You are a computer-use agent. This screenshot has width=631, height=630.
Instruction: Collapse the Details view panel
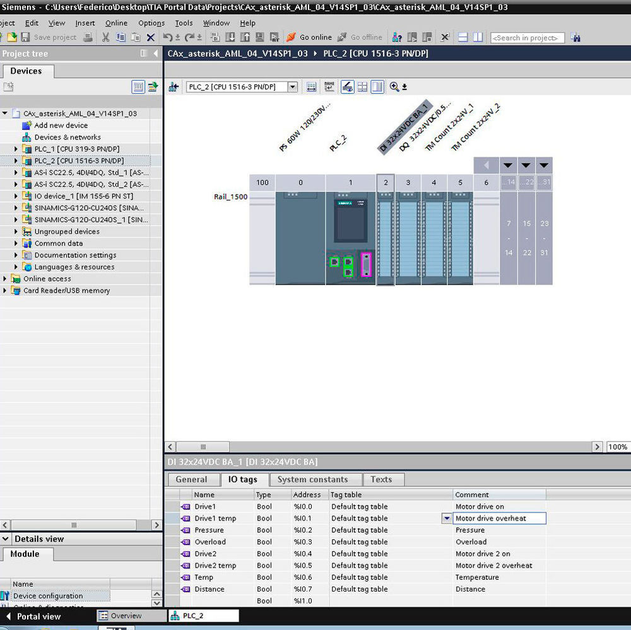(6, 539)
